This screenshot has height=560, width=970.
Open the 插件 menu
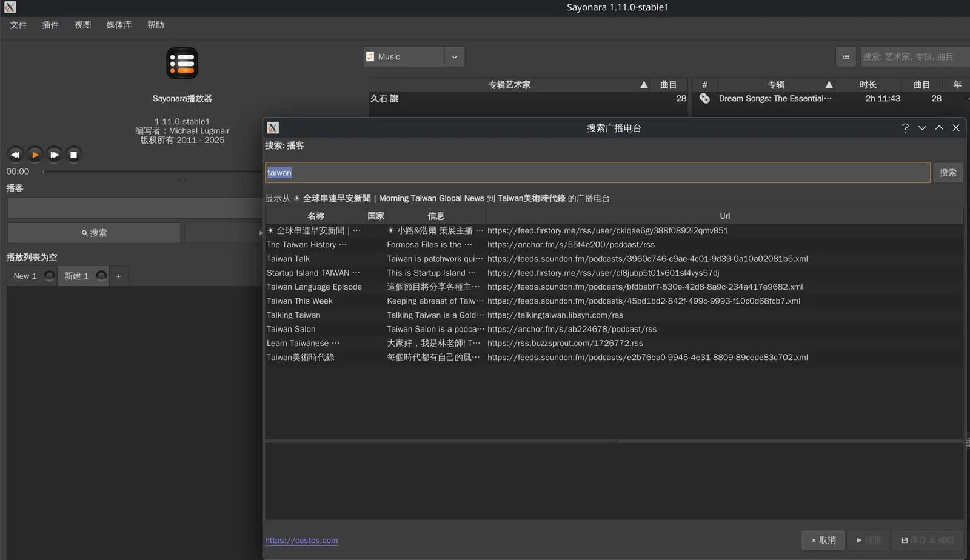pos(50,25)
